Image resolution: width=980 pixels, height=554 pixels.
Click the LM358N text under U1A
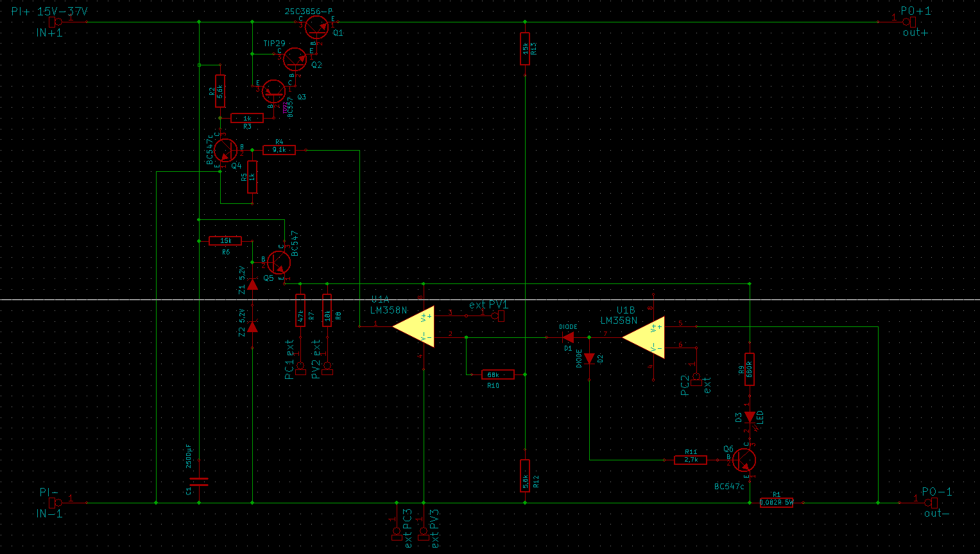[x=388, y=310]
